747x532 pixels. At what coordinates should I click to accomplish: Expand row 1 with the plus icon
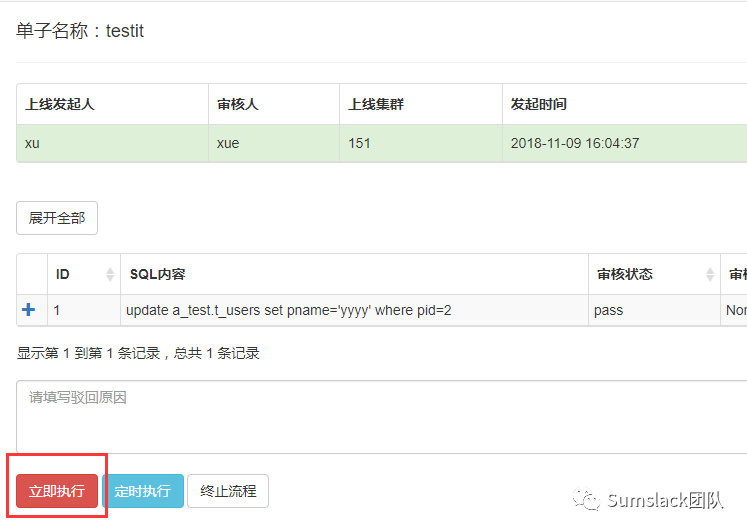(x=28, y=310)
